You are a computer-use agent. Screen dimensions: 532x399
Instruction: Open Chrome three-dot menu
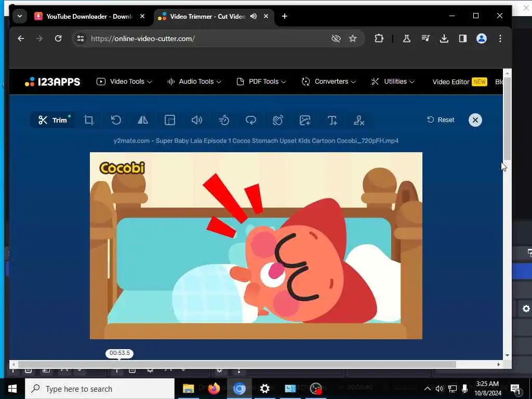(500, 38)
